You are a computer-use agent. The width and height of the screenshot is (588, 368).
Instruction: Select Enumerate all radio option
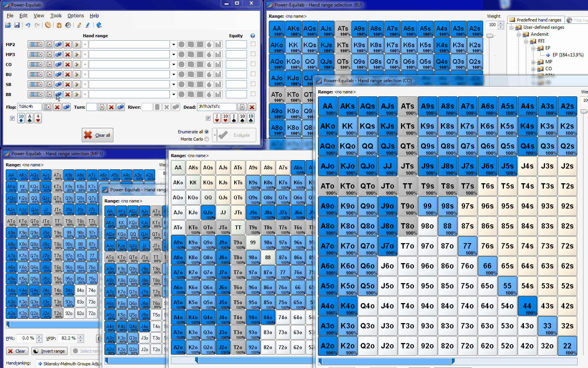coord(207,132)
